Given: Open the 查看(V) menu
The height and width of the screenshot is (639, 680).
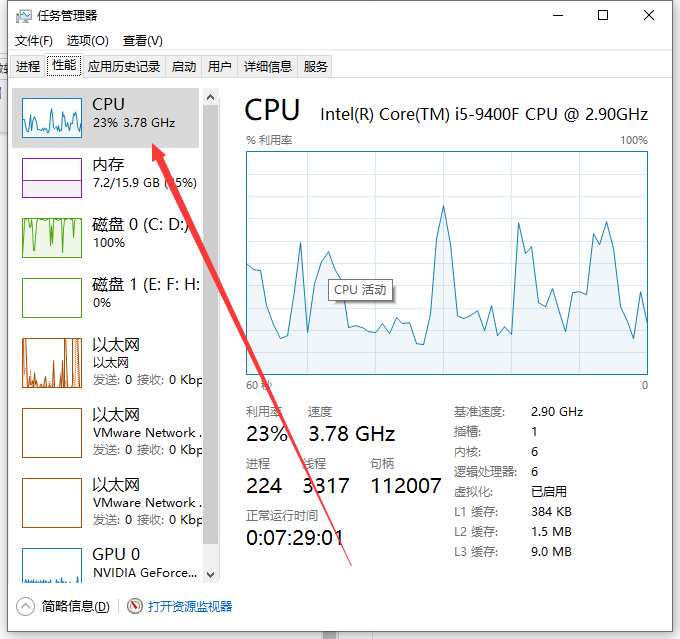Looking at the screenshot, I should tap(142, 41).
